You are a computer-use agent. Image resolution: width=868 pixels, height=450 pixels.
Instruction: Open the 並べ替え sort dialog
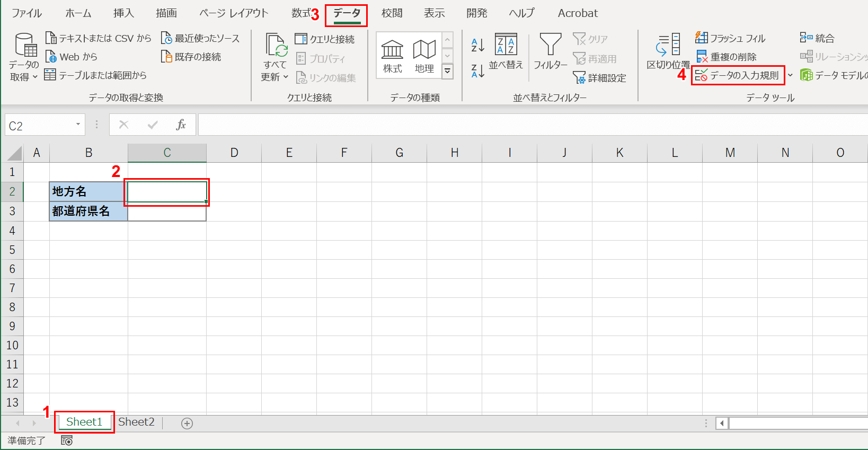506,51
